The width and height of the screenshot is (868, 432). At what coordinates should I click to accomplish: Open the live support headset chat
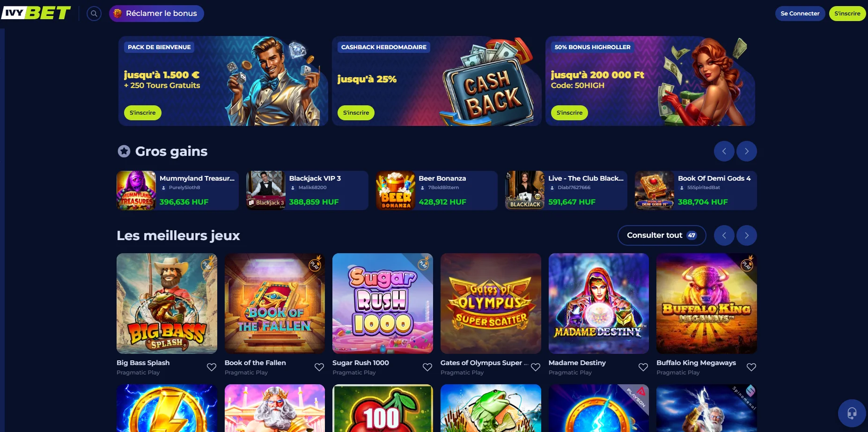852,413
